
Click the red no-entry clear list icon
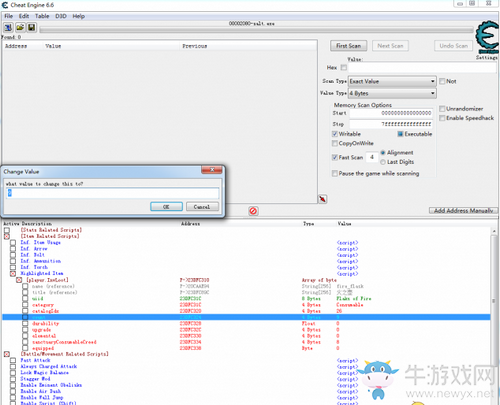[253, 211]
